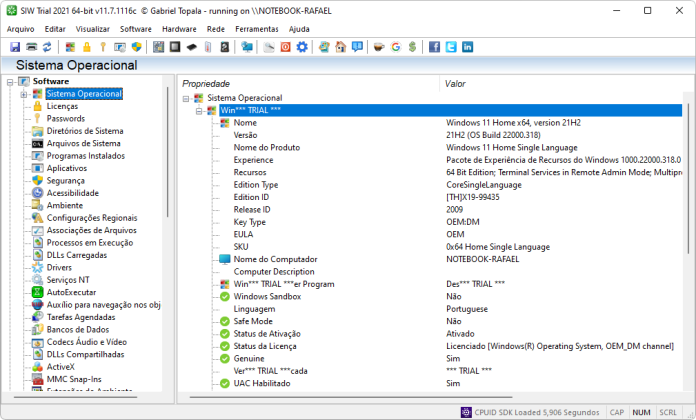Select Codecs Áudio e Vídeo tree item

coord(87,342)
